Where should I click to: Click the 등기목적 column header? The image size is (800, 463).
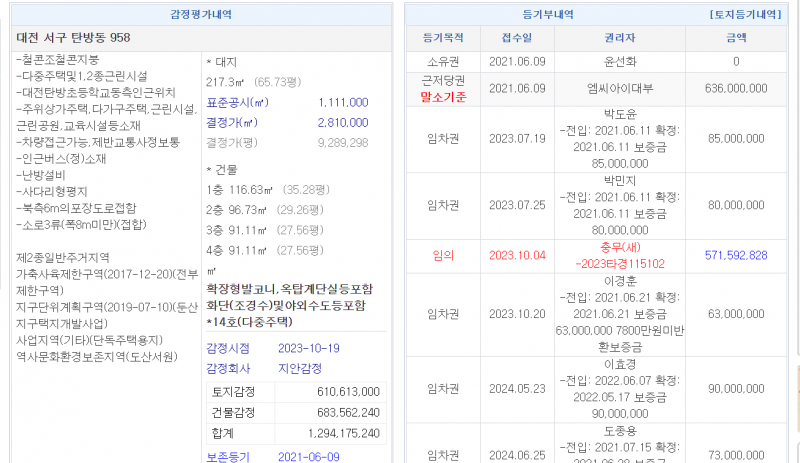[443, 37]
